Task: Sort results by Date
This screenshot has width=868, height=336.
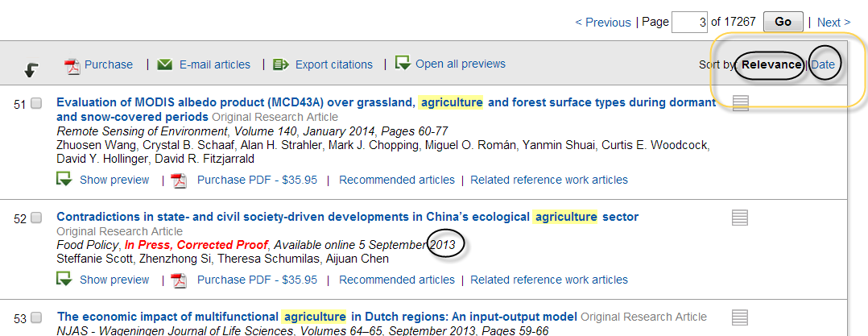Action: [823, 64]
